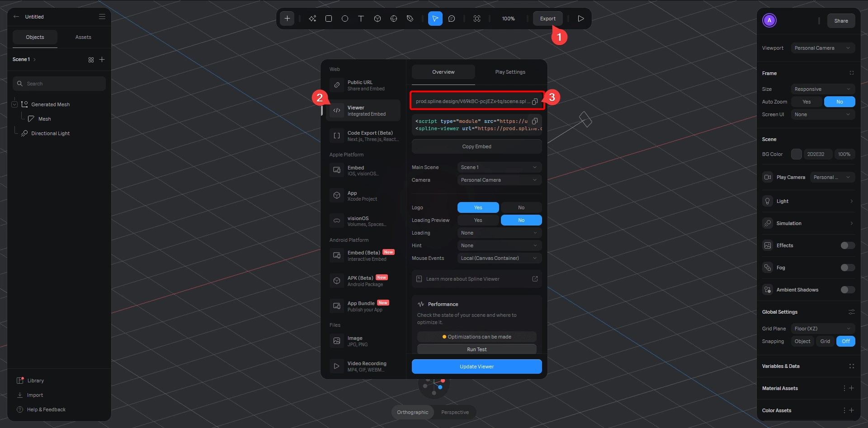Switch to the Assets tab in left panel
Screen dimensions: 868x428
83,37
